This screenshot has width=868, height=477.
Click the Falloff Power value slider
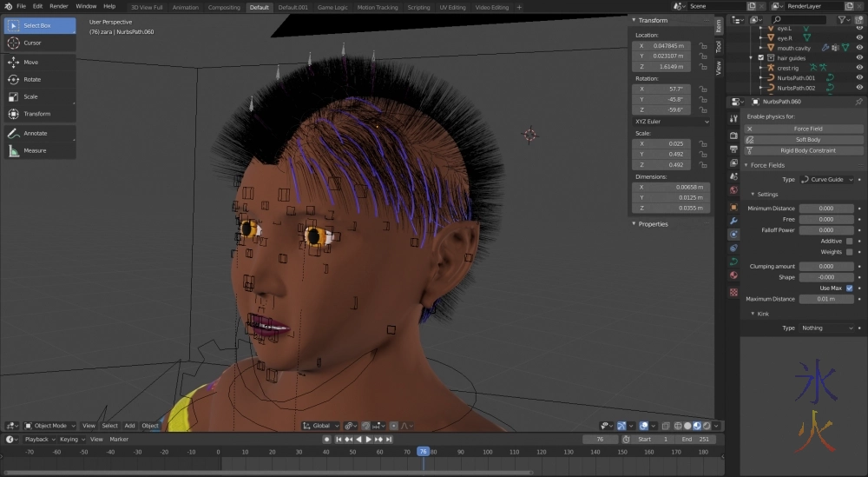coord(825,230)
